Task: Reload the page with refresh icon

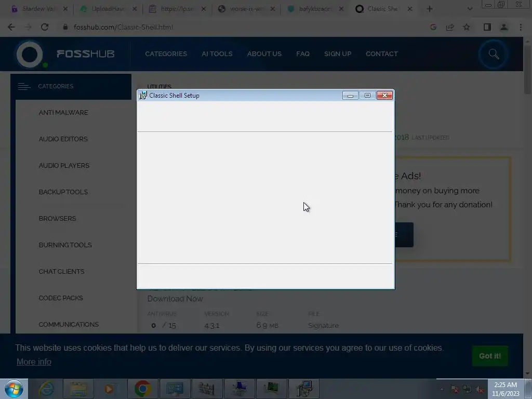Action: (x=45, y=27)
